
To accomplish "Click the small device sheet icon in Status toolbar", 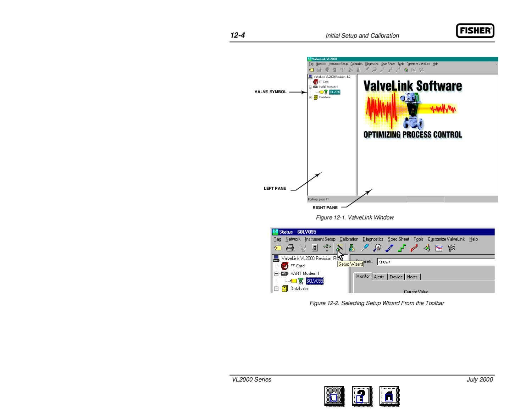I will tap(315, 248).
